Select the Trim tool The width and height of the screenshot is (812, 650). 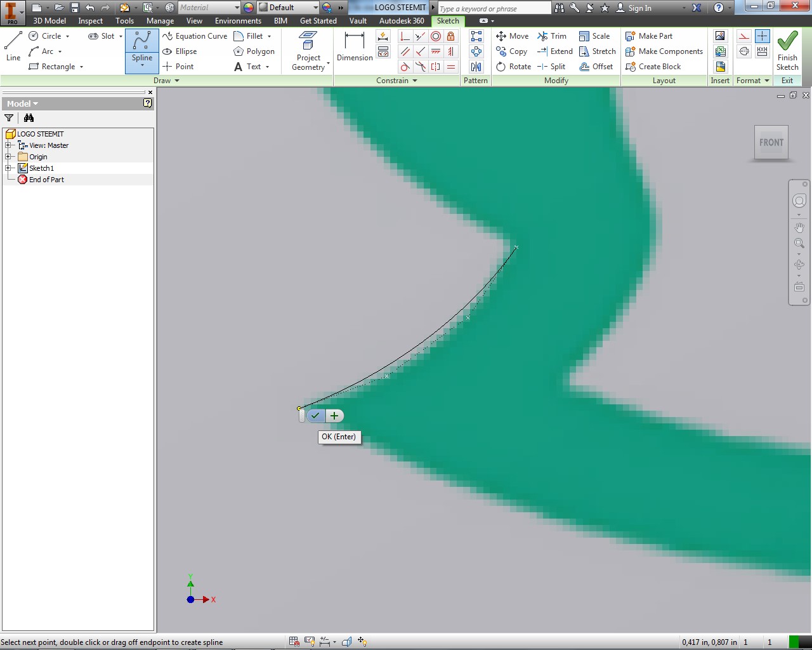click(552, 36)
